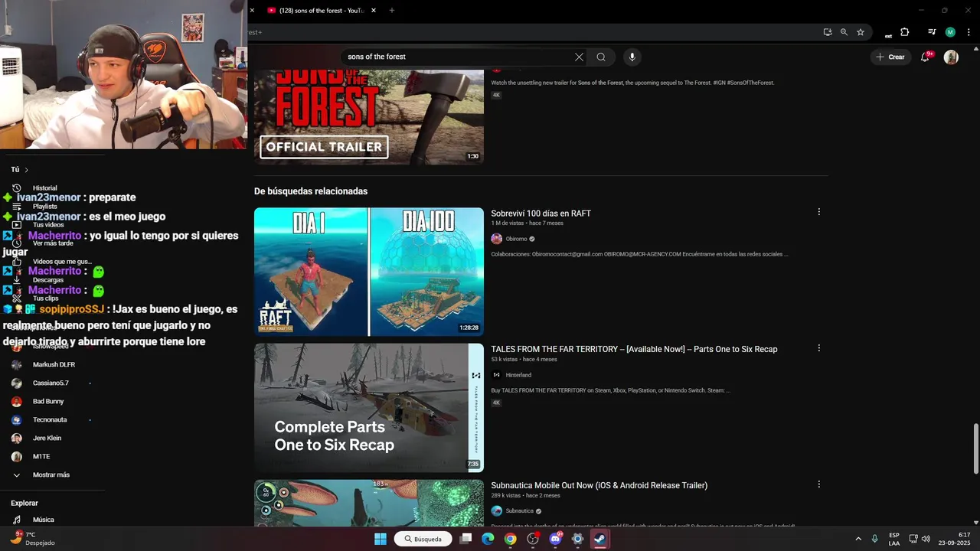Click the YouTube search magnifier button
Screen dimensions: 980x551
[x=601, y=57]
